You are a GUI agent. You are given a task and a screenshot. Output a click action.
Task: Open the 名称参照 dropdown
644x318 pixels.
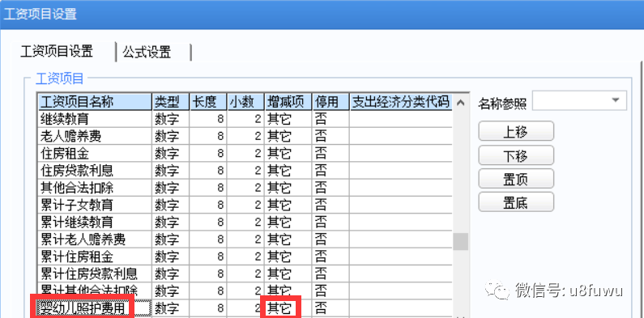tap(579, 101)
